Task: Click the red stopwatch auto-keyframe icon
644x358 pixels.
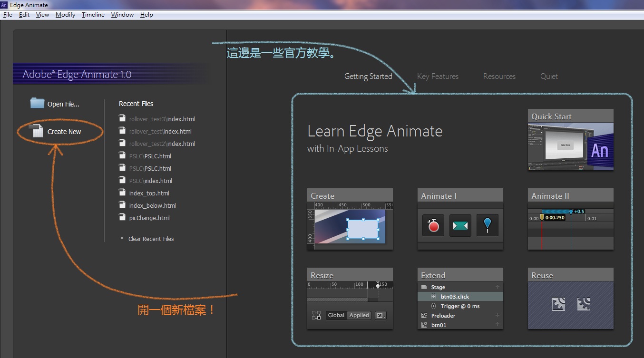Action: pos(433,225)
